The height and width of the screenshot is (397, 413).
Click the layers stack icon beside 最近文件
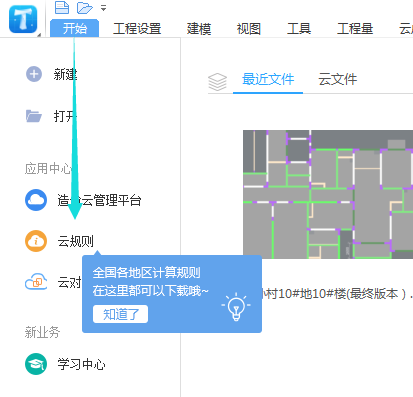pyautogui.click(x=217, y=82)
